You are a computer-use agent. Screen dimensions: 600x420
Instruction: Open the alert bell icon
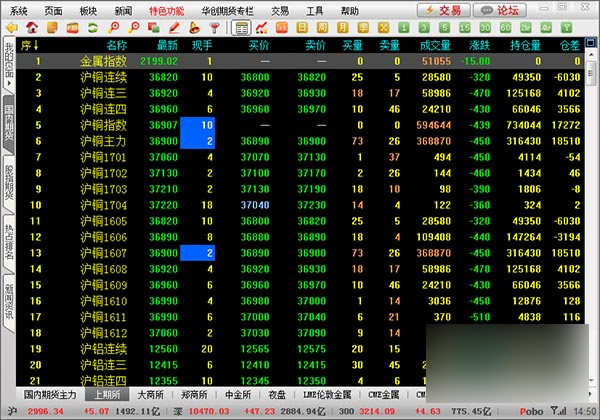coord(194,28)
